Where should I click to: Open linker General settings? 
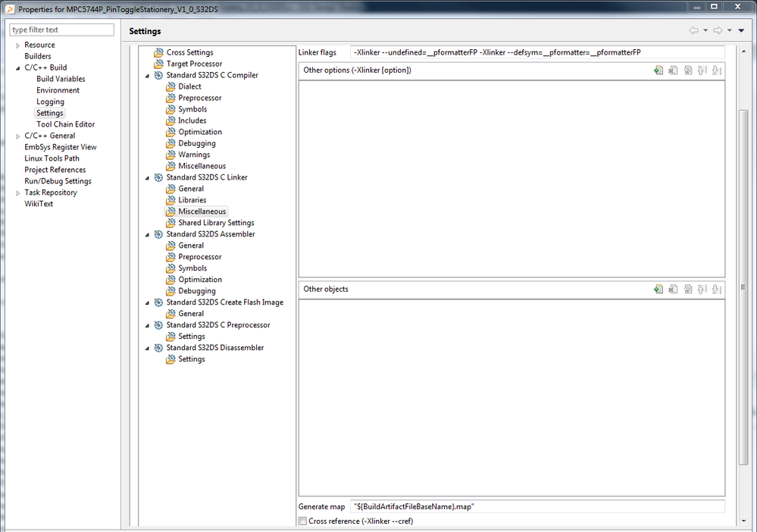pyautogui.click(x=191, y=189)
